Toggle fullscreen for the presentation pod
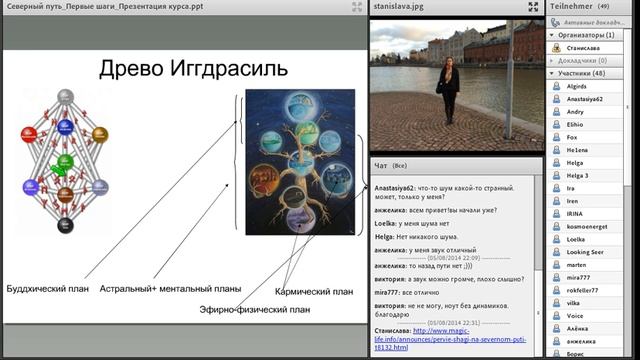640x360 pixels. [357, 7]
